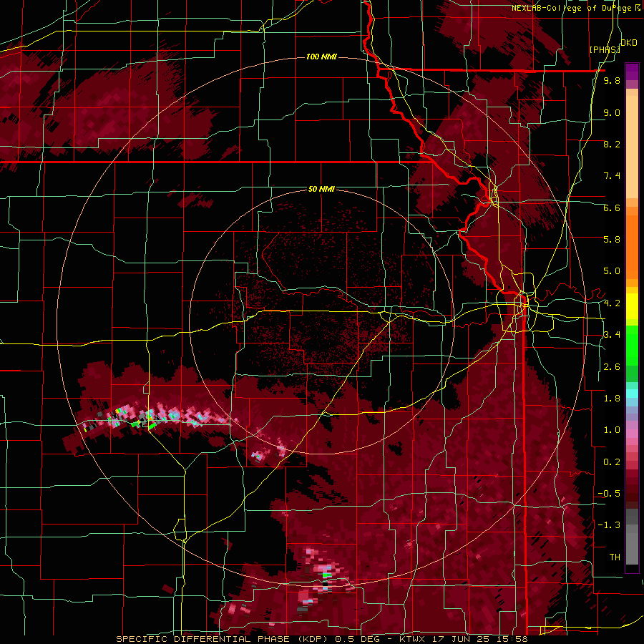Viewport: 644px width, 644px height.
Task: Click the 2.6 legend label
Action: (612, 367)
